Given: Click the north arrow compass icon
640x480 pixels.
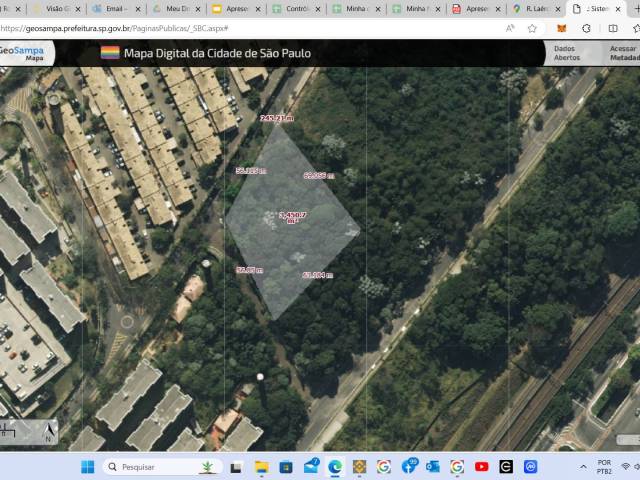Looking at the screenshot, I should pyautogui.click(x=50, y=432).
